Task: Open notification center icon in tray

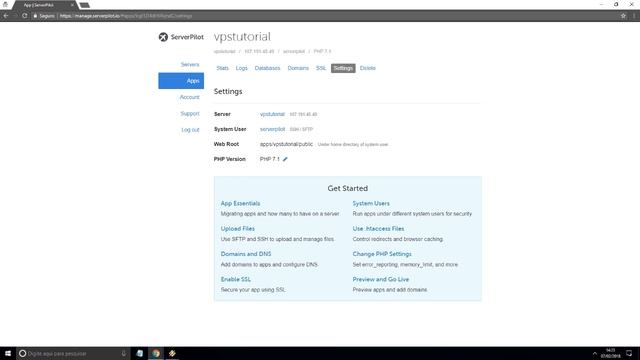Action: (629, 353)
